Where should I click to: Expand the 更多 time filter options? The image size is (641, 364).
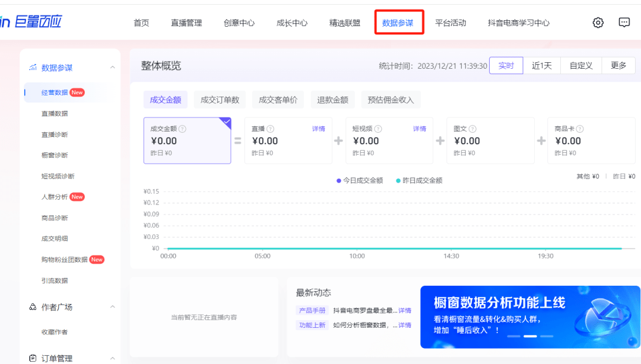tap(618, 65)
